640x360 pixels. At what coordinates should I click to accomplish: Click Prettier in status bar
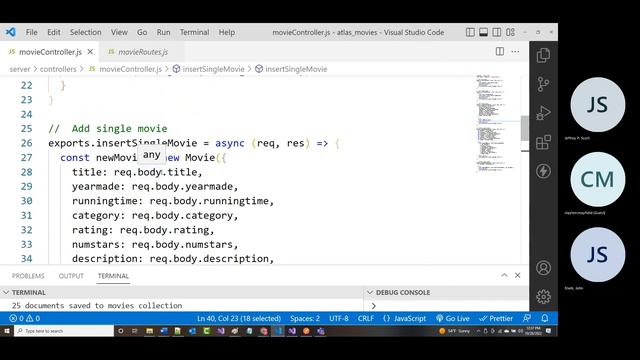(x=496, y=318)
